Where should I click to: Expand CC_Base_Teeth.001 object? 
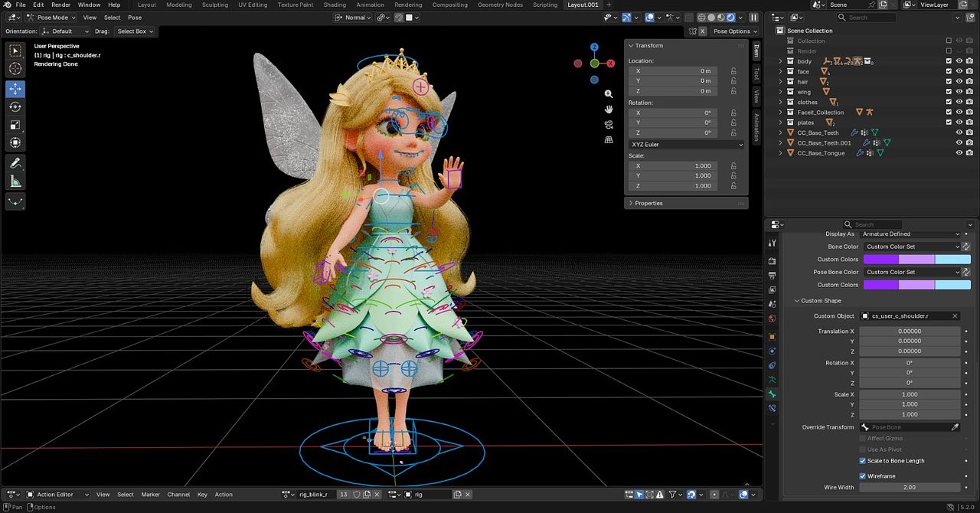(781, 143)
